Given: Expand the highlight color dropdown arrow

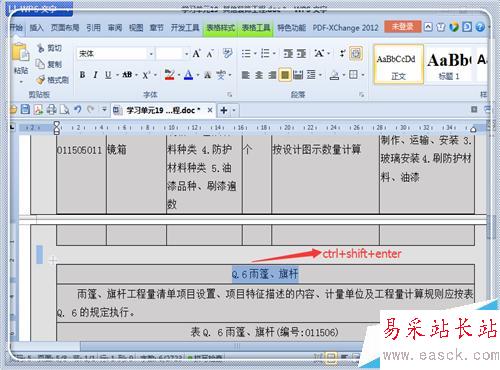Looking at the screenshot, I should (179, 75).
